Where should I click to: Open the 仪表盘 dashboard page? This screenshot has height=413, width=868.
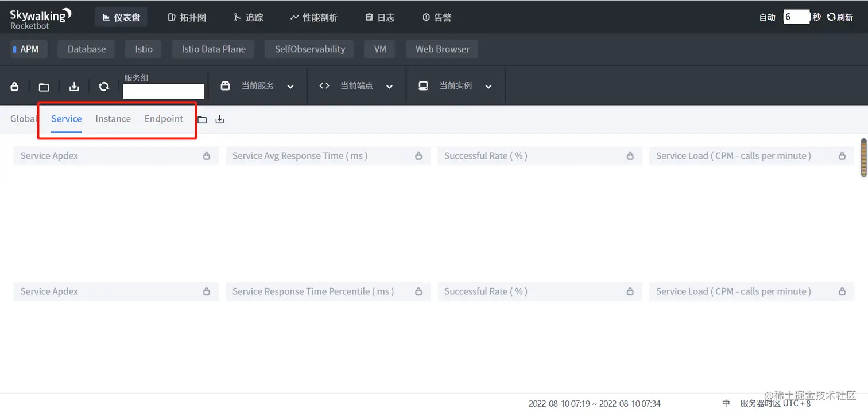click(x=121, y=17)
